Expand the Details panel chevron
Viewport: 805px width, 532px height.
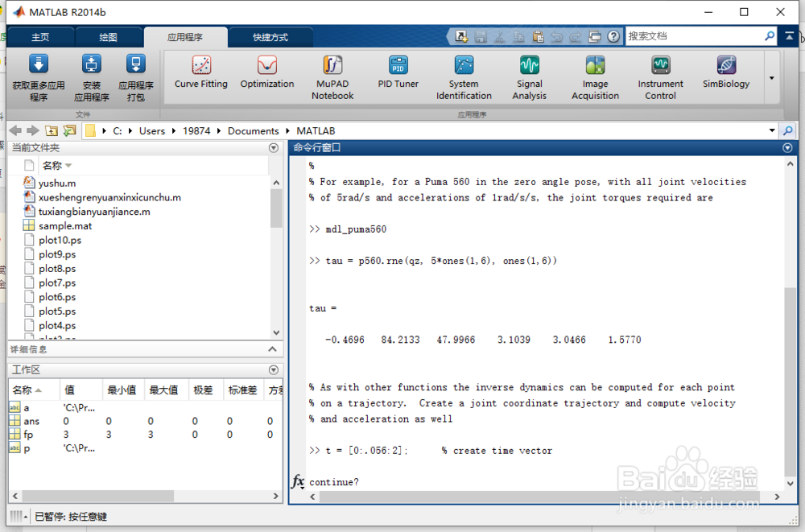273,349
